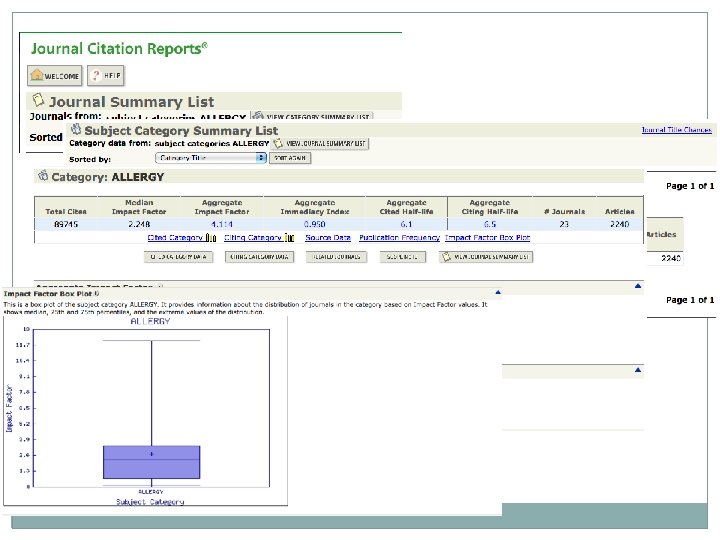Screen dimensions: 720x540
Task: Click the help icon beside Impact Factor Box Plot
Action: click(96, 293)
